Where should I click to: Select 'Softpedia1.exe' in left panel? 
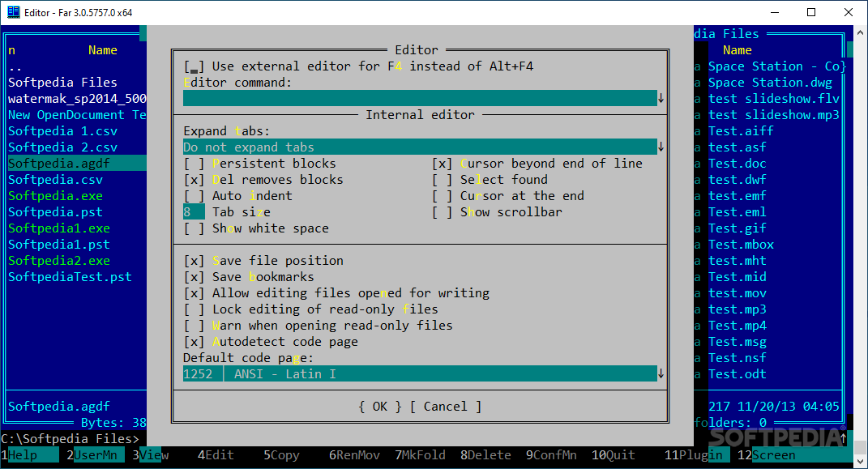coord(59,228)
